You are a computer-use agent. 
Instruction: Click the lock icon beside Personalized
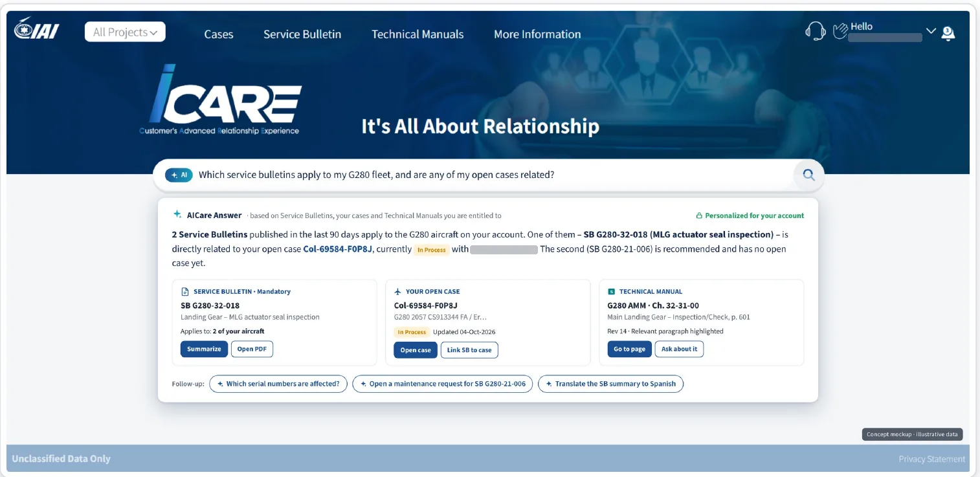[x=699, y=216]
